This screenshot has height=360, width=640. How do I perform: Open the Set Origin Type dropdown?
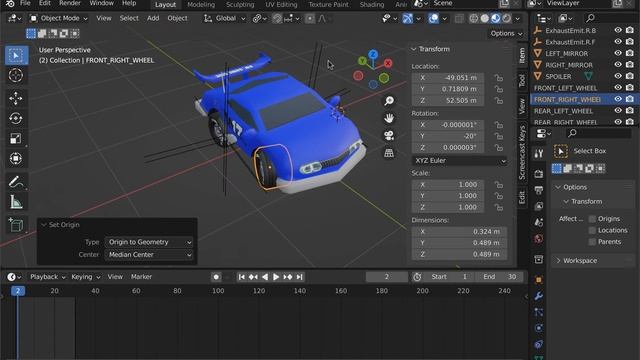coord(149,242)
